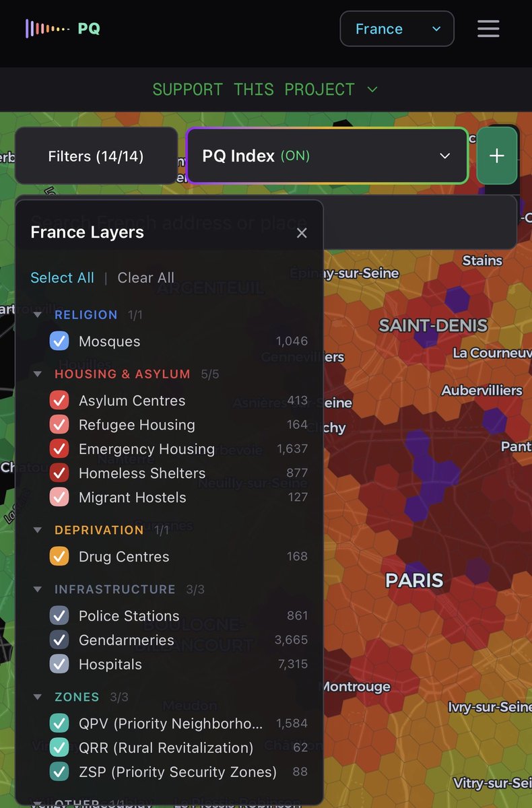This screenshot has width=532, height=808.
Task: Uncheck the Emergency Housing layer
Action: (59, 449)
